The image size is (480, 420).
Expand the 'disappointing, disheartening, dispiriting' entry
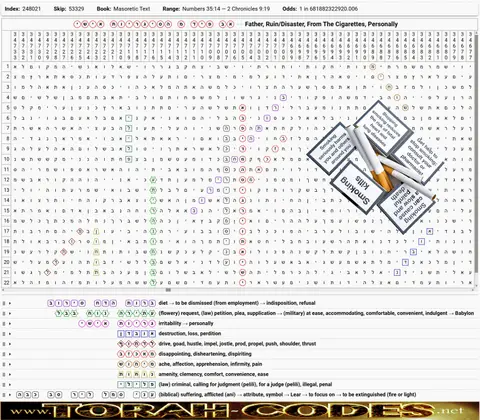coord(10,354)
